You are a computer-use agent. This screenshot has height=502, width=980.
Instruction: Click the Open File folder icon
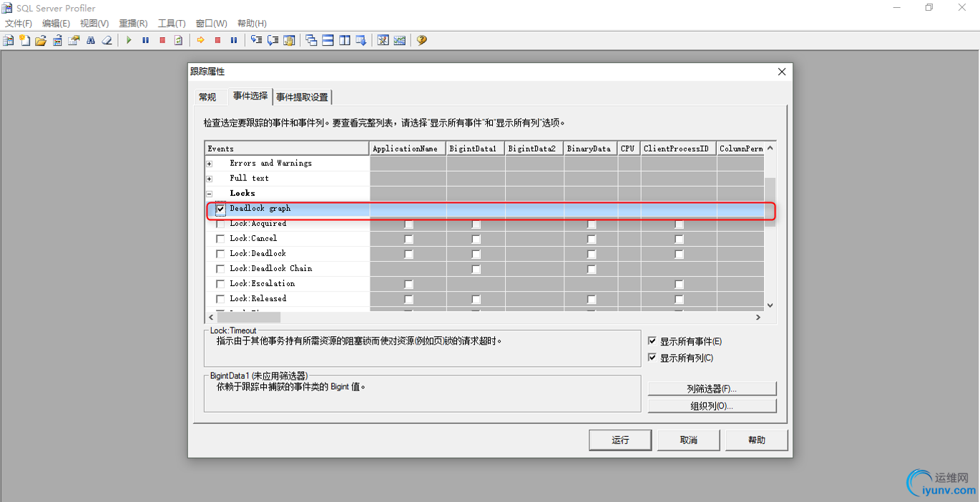(x=41, y=40)
